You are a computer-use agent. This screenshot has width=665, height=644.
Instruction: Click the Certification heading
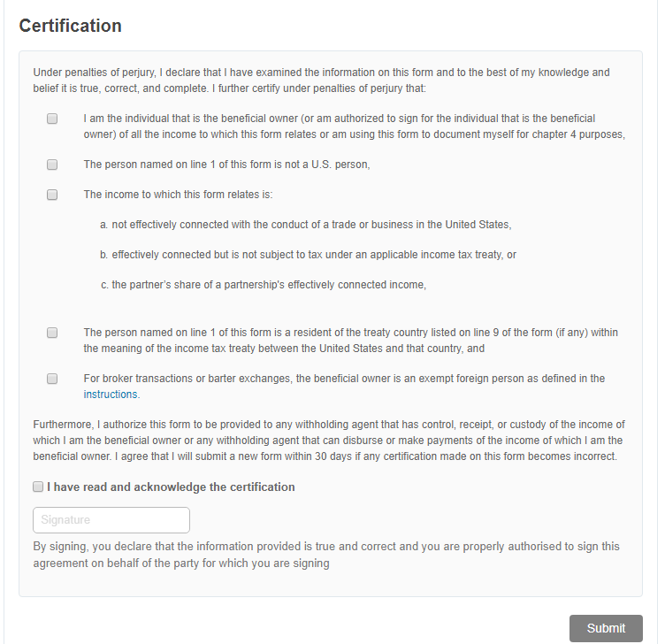pyautogui.click(x=71, y=26)
